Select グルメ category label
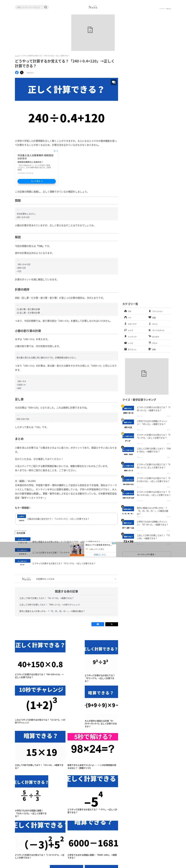 pos(155,343)
